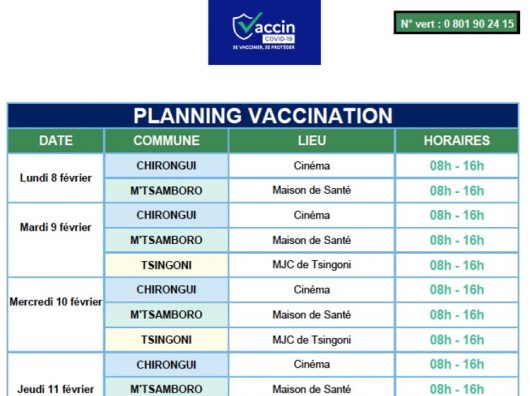Click the Vaccin COVID-19 shield logo

(264, 32)
